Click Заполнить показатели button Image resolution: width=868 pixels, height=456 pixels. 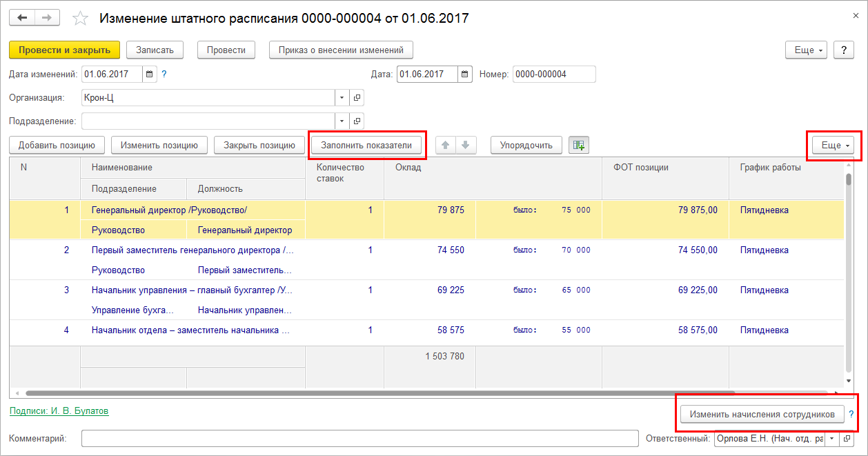(x=366, y=145)
